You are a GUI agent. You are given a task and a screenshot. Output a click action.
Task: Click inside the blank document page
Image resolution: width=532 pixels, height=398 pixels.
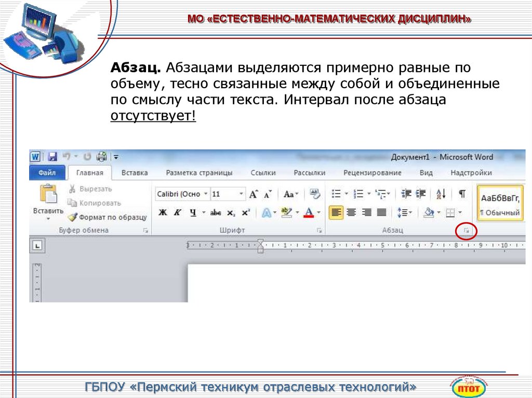tap(356, 283)
